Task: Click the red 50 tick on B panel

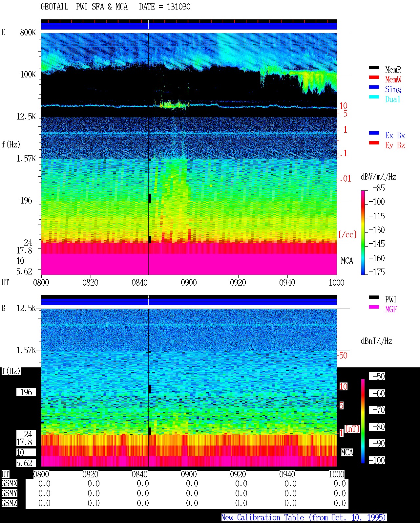Action: point(343,355)
